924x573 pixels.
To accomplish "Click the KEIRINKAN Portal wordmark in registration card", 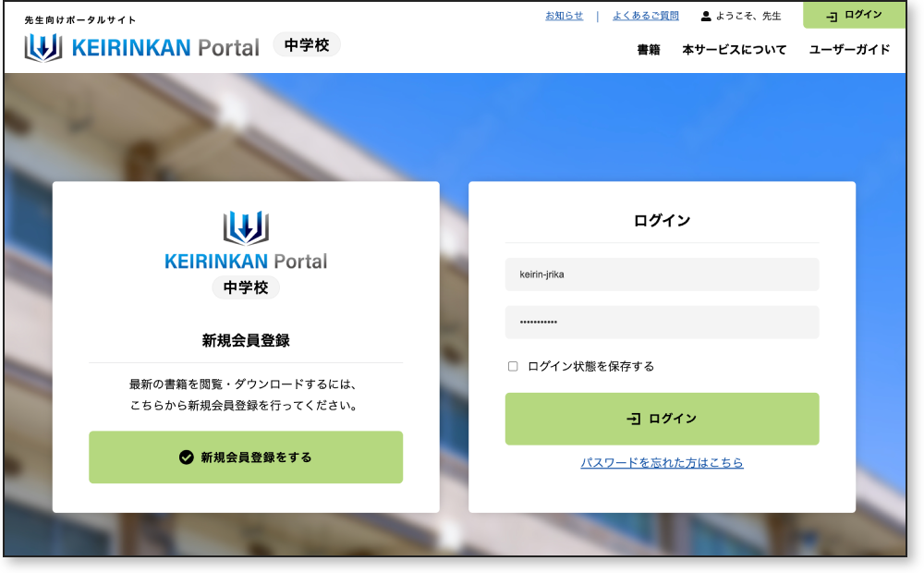I will (246, 262).
